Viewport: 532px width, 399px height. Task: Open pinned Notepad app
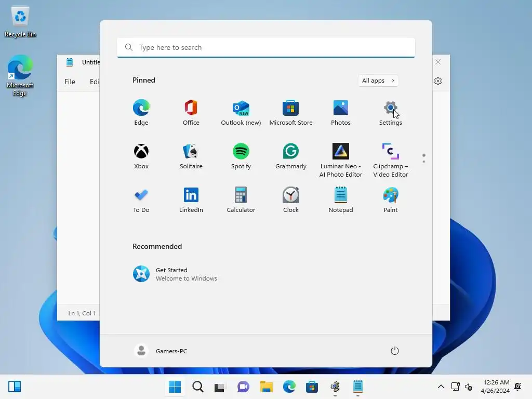tap(341, 200)
